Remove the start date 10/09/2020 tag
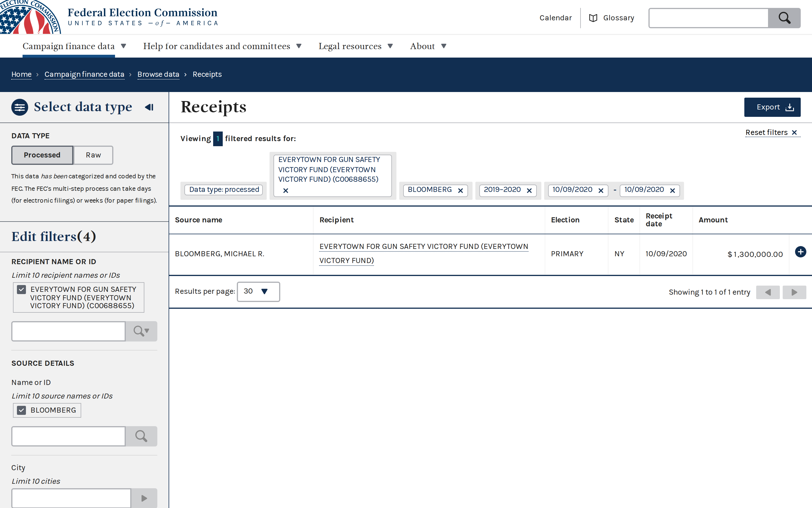 click(x=601, y=190)
